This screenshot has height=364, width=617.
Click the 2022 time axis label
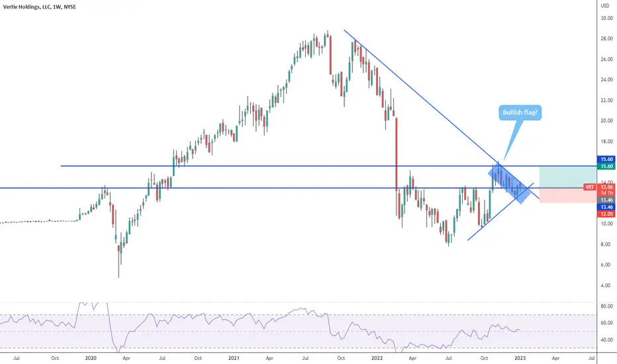(x=377, y=358)
